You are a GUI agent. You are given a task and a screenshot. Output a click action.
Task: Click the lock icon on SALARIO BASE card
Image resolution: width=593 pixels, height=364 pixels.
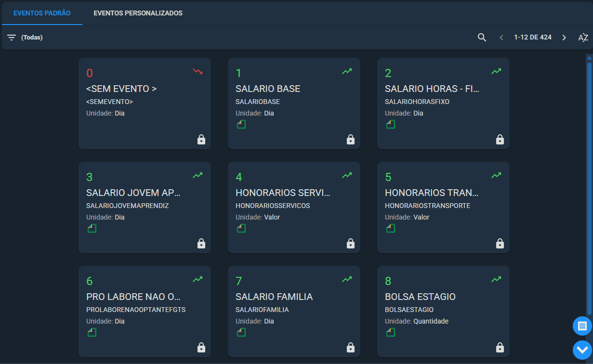tap(351, 140)
